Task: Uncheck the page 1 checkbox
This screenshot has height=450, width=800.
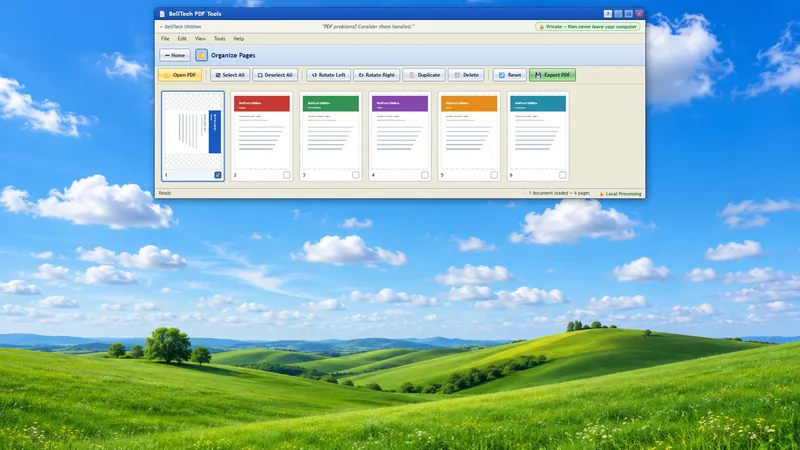Action: tap(218, 175)
